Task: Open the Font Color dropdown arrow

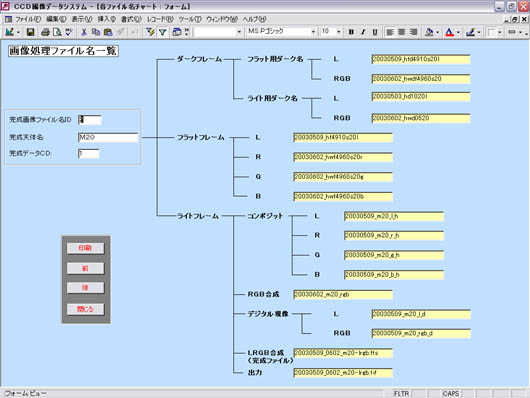Action: click(458, 32)
